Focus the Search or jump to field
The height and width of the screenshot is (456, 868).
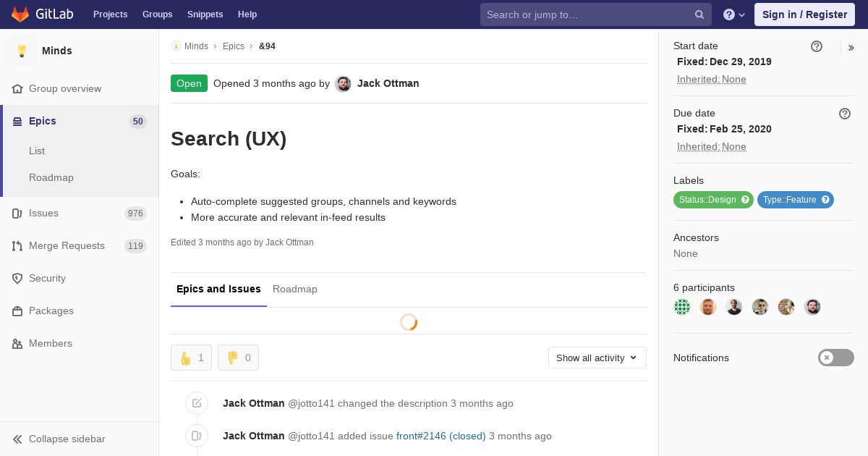tap(587, 14)
